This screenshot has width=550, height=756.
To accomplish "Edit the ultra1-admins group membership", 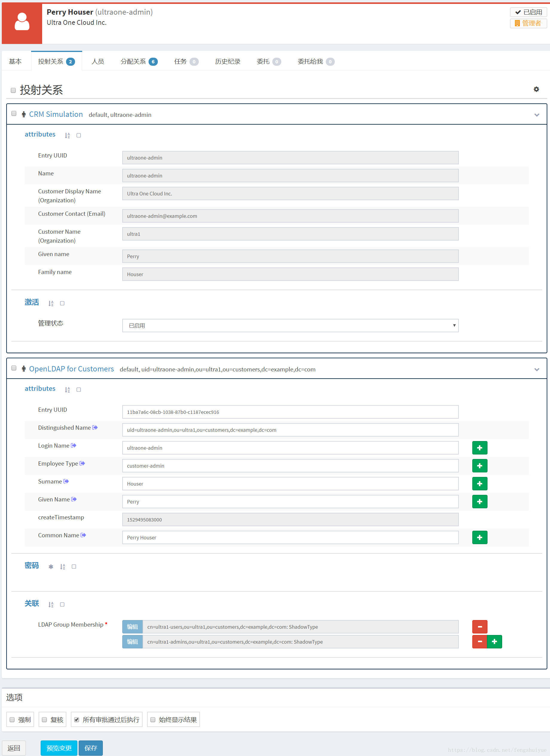I will coord(132,642).
